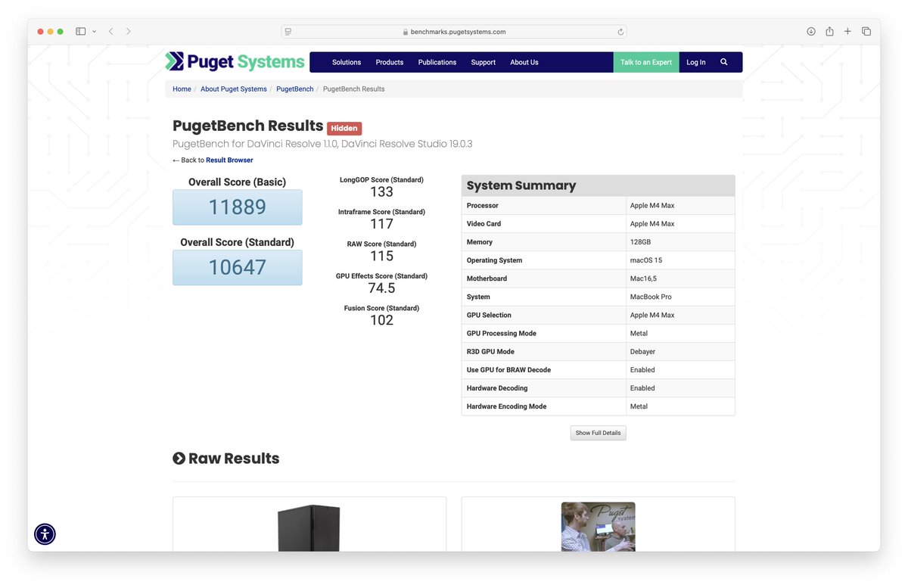Click the System value MacBook Pro
Screen dimensions: 908x588
(x=651, y=297)
